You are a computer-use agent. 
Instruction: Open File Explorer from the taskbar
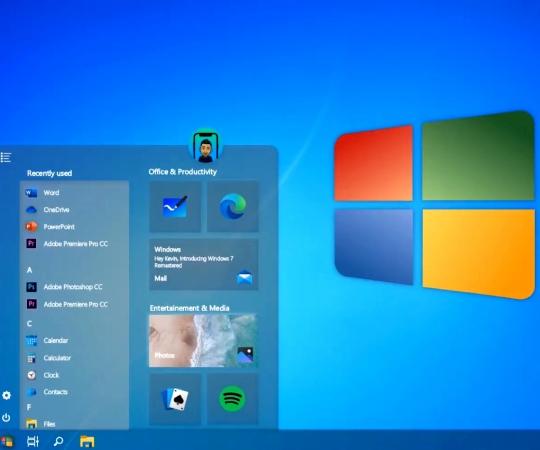[x=87, y=441]
